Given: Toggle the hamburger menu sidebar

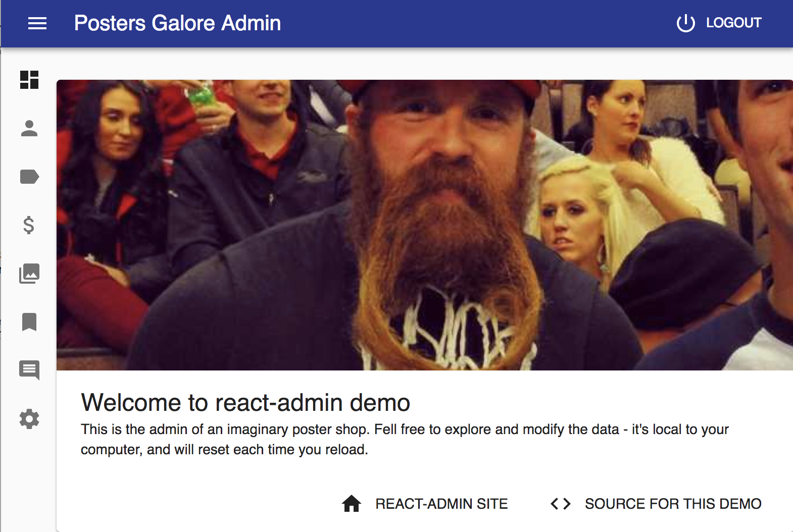Looking at the screenshot, I should (37, 23).
